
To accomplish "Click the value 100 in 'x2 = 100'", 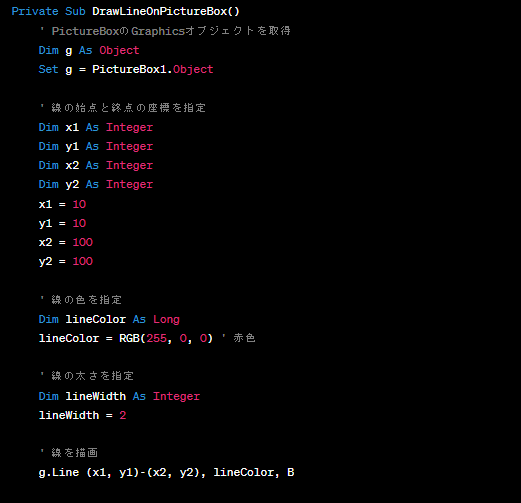I will click(x=83, y=242).
